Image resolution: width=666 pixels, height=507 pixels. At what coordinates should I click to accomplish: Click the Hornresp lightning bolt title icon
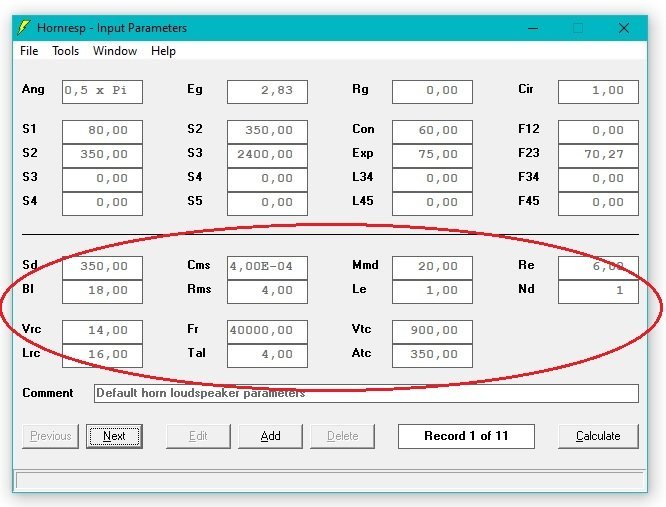24,28
